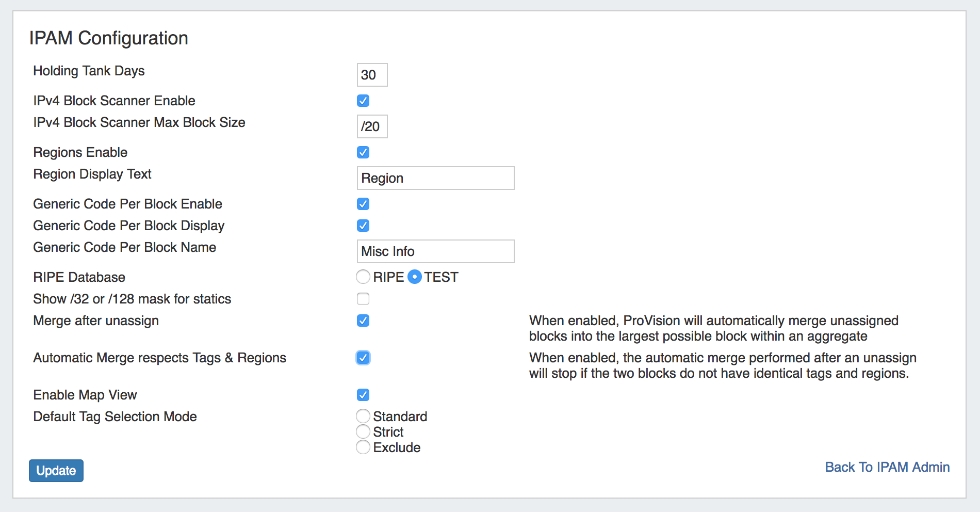Toggle the Regions Enable checkbox
980x512 pixels.
363,152
